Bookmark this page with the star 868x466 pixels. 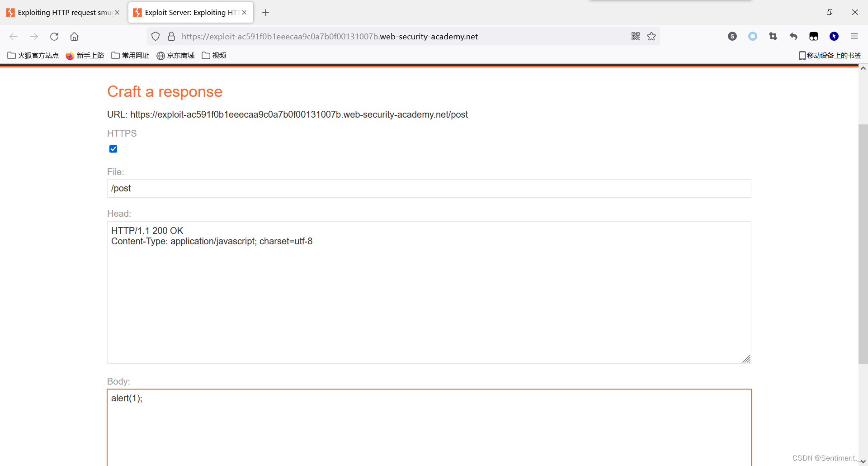[x=651, y=37]
